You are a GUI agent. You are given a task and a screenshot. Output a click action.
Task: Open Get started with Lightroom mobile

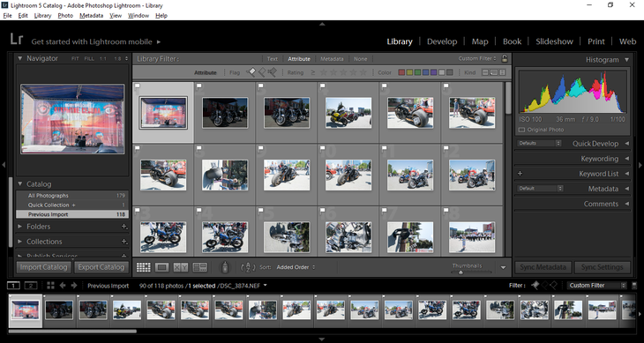tap(96, 41)
